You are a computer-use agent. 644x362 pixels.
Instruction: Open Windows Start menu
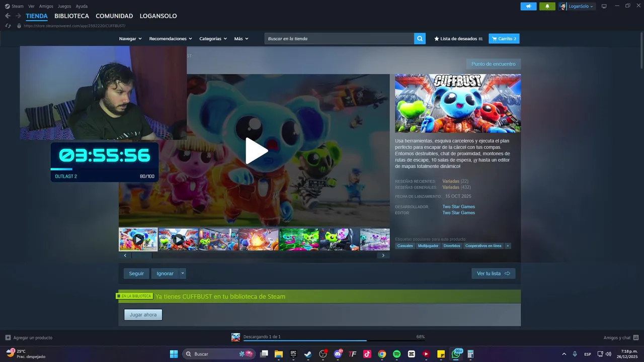pyautogui.click(x=174, y=354)
